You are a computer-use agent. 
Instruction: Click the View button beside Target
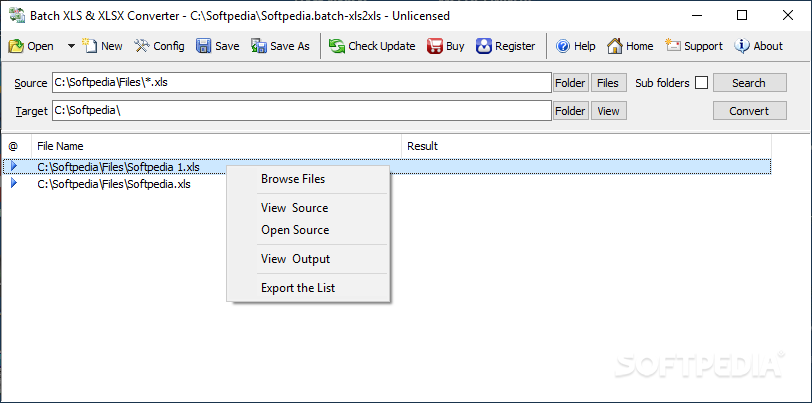(x=608, y=111)
